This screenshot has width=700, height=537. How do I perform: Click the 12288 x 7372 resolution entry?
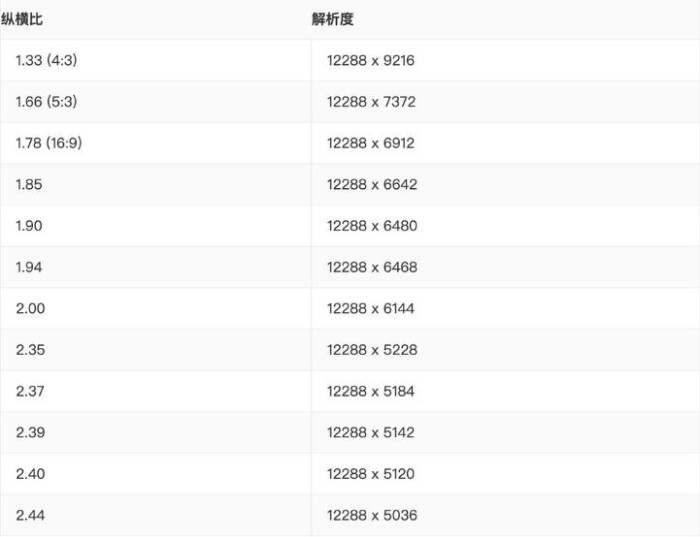[371, 102]
